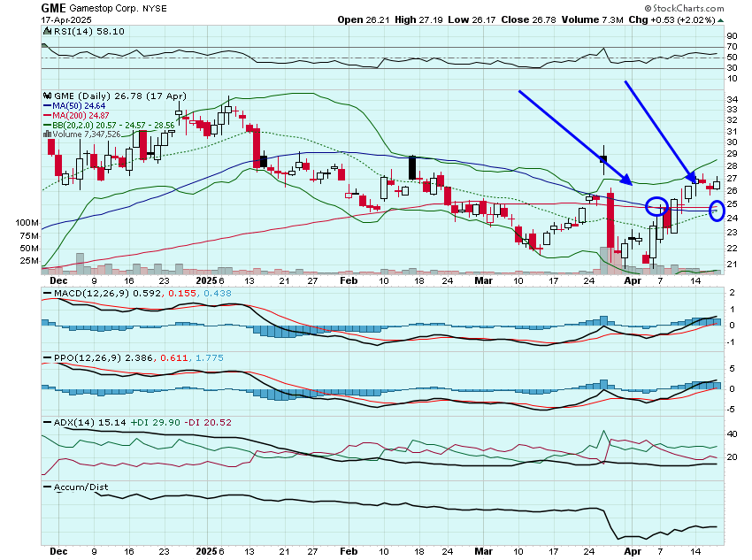Select the GME (Daily) 26.78 (17 Apr) label
Screen dimensions: 752x560
pyautogui.click(x=120, y=96)
